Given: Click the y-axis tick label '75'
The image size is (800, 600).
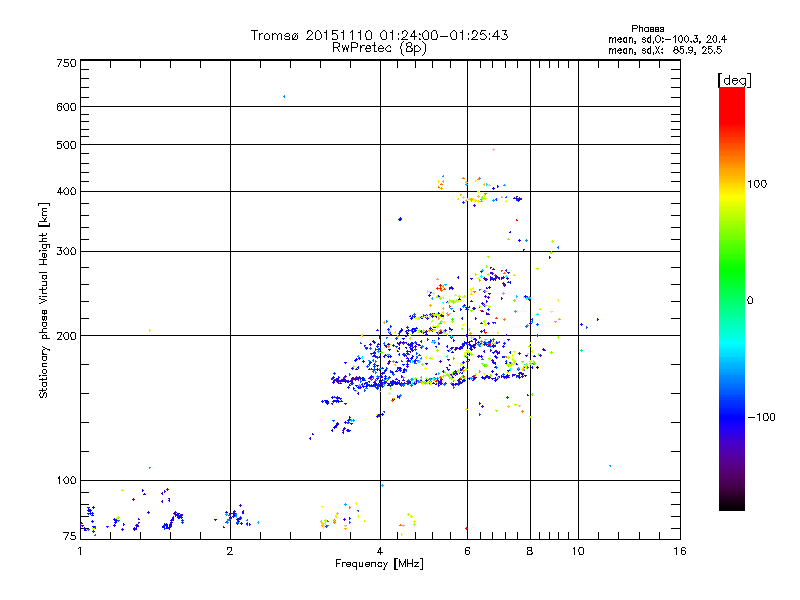Looking at the screenshot, I should click(x=70, y=536).
